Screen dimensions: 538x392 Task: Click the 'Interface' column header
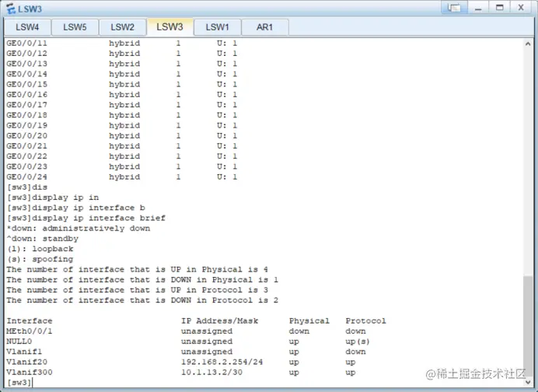pos(30,321)
